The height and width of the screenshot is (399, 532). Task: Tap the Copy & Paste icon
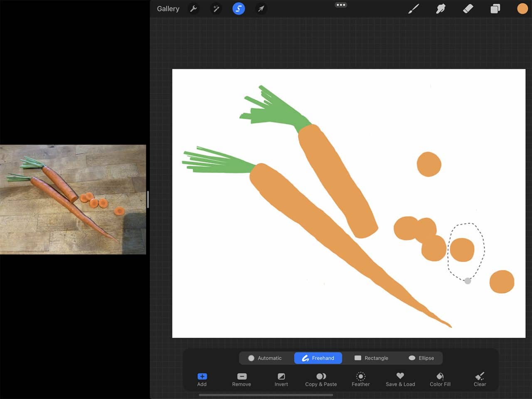point(320,379)
